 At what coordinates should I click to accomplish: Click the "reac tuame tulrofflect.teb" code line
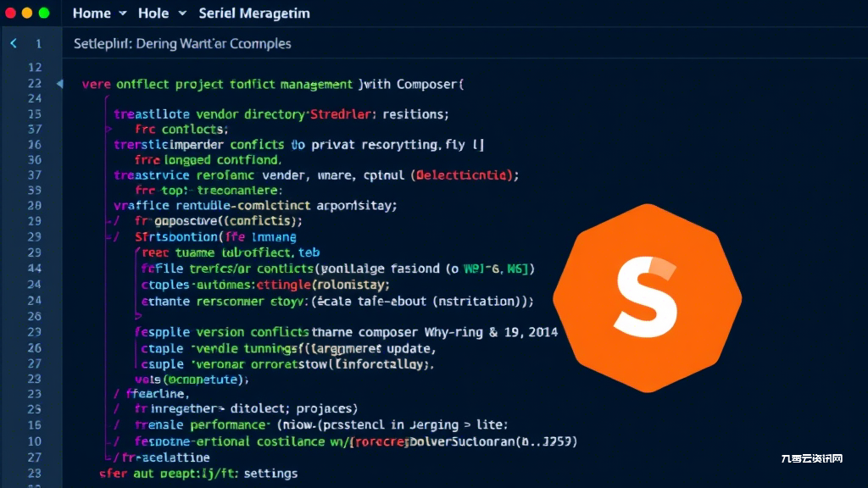pos(231,252)
